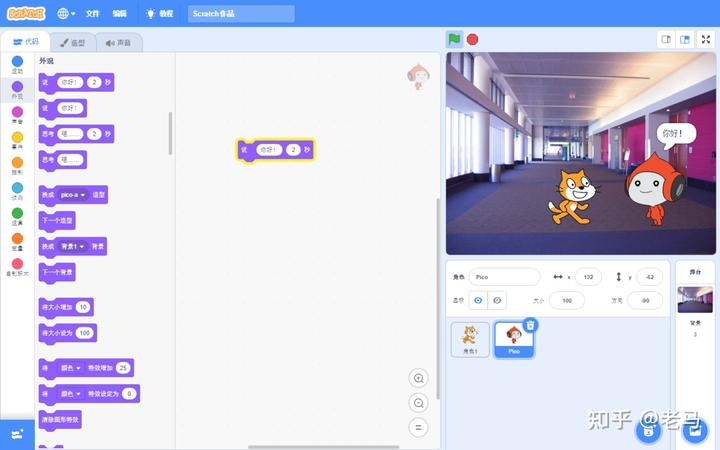Viewport: 720px width, 450px height.
Task: Open 颜色 dropdown in effect-change-by-25 block
Action: click(x=71, y=368)
